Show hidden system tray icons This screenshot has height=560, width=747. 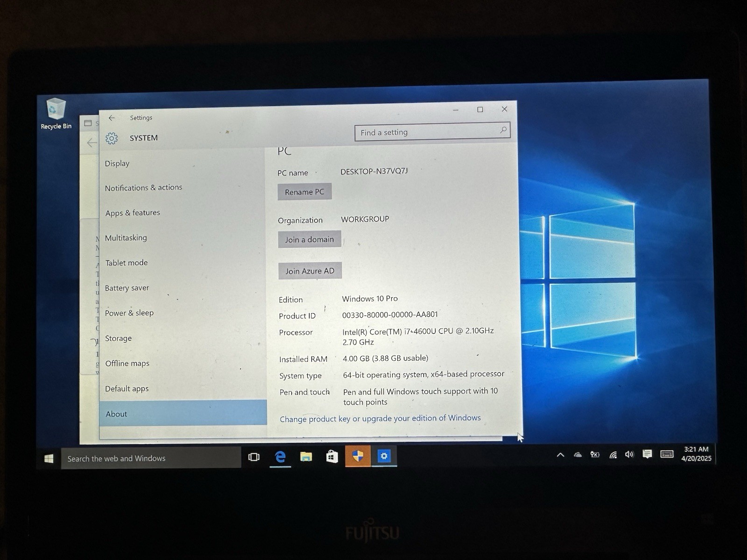(560, 455)
